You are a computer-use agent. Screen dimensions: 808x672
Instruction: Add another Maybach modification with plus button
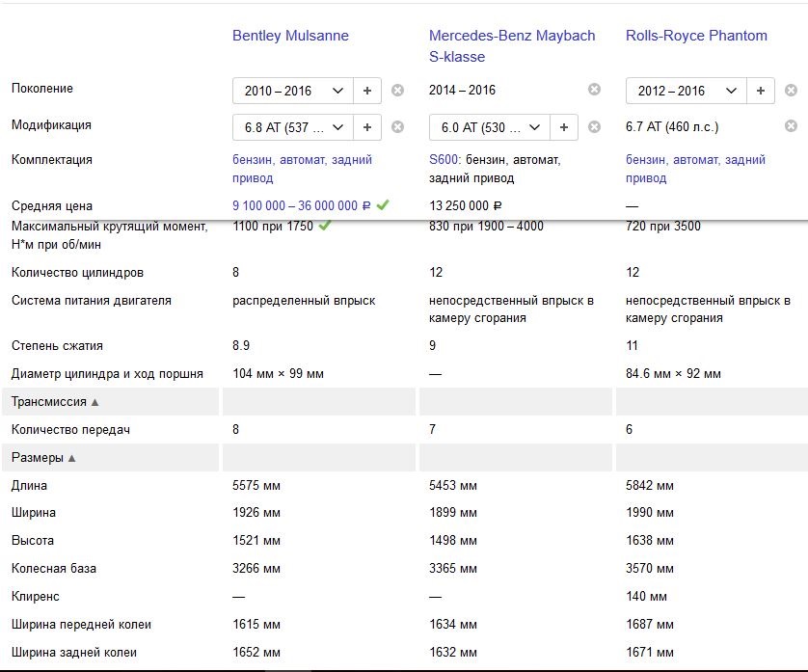(564, 127)
